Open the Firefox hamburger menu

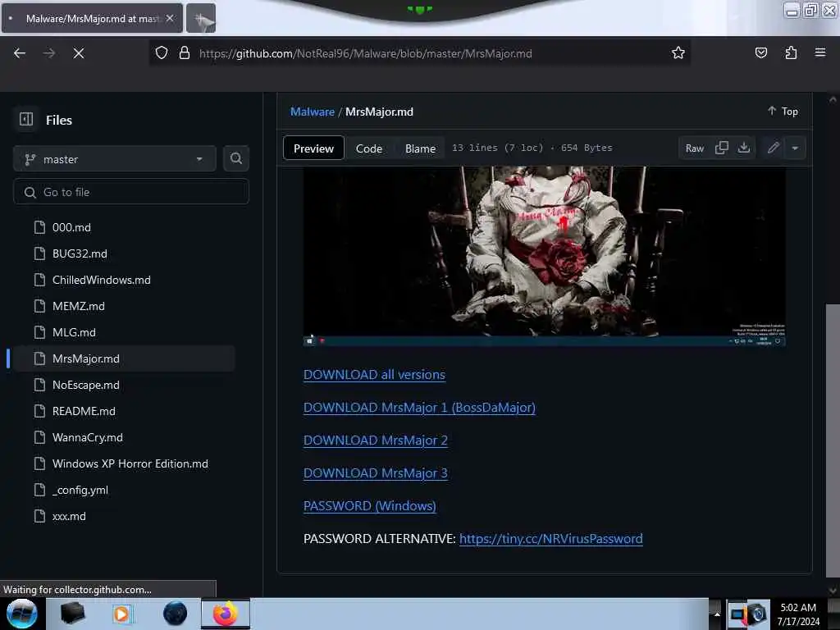[820, 52]
